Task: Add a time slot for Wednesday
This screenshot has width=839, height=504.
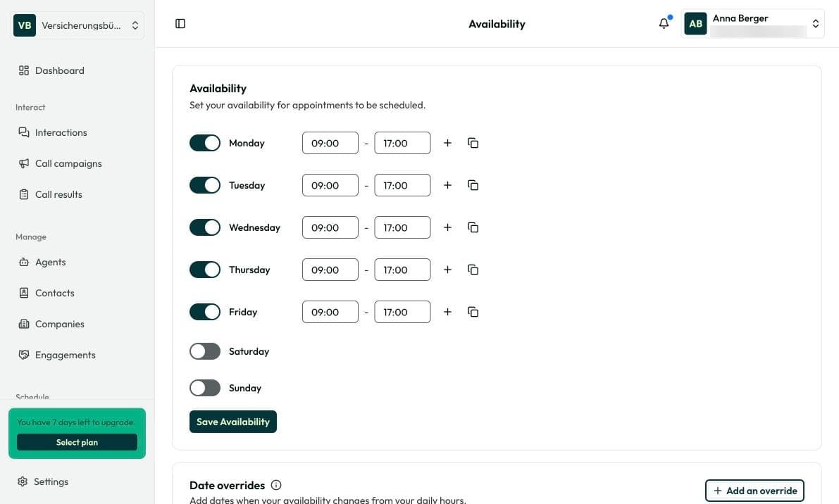Action: pyautogui.click(x=447, y=227)
